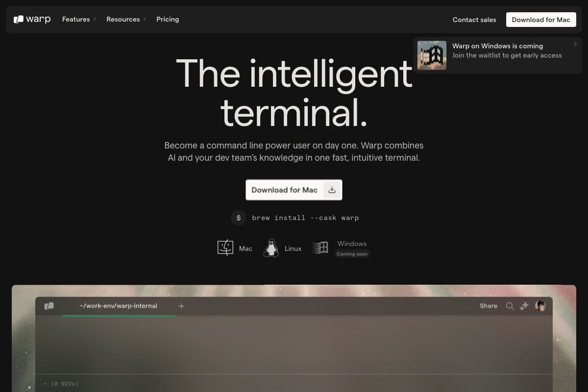The image size is (588, 392).
Task: Click the Mac platform label
Action: [x=245, y=249]
